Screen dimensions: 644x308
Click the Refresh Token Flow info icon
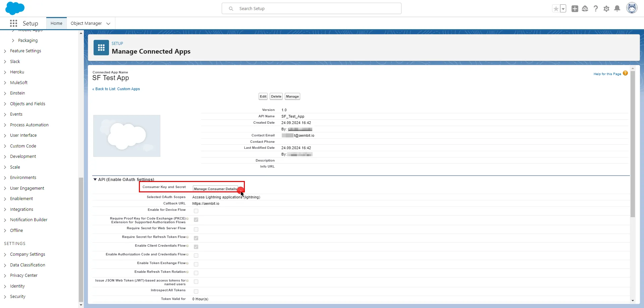(187, 237)
